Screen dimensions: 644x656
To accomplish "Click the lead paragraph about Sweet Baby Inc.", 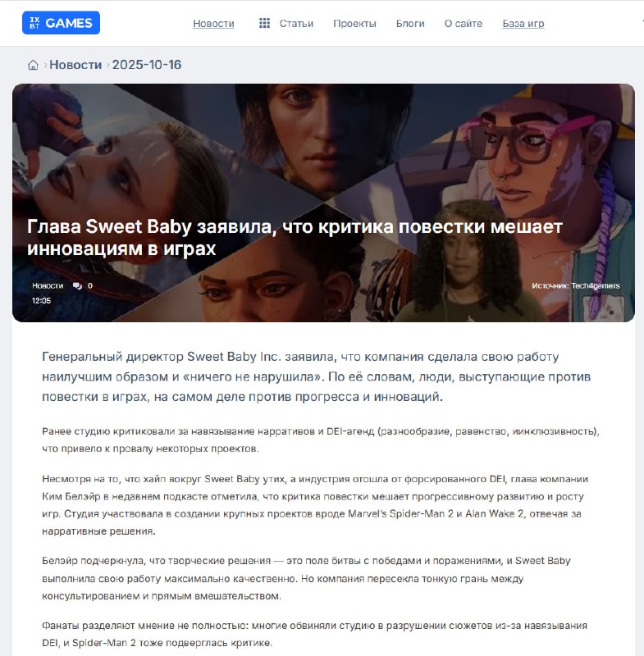I will pyautogui.click(x=317, y=376).
